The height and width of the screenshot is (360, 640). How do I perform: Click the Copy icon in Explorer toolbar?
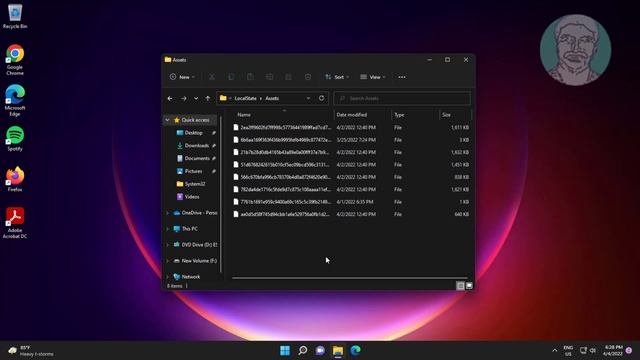pyautogui.click(x=231, y=77)
